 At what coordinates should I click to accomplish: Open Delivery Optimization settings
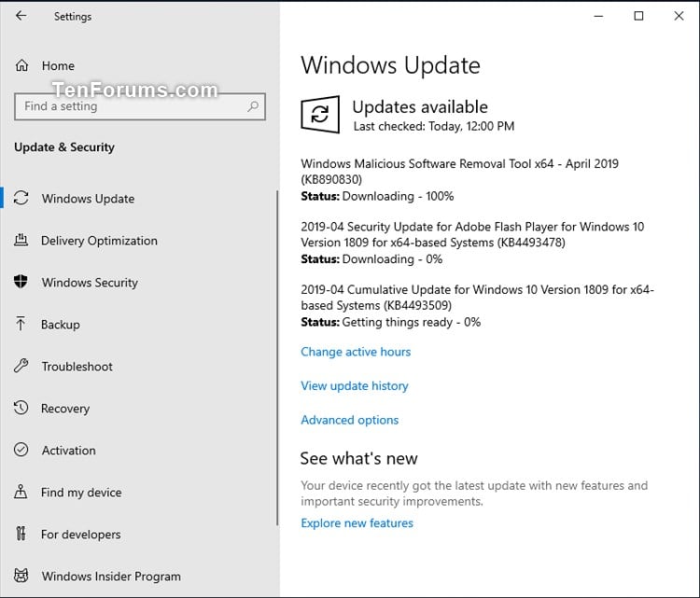[99, 241]
